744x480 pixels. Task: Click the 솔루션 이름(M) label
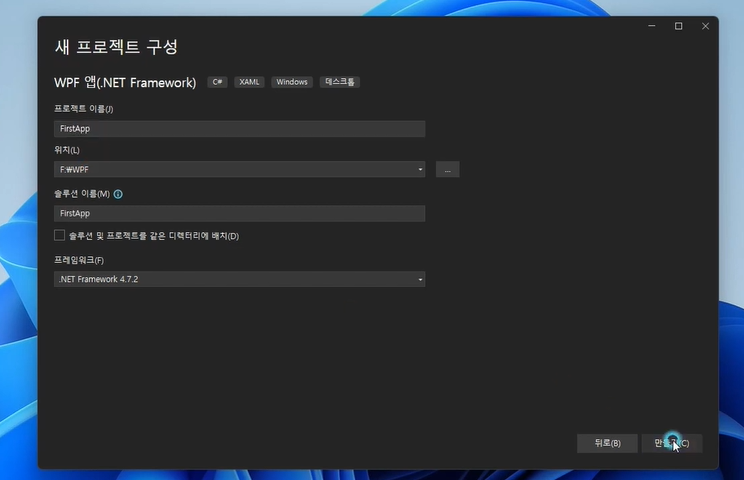pos(82,194)
